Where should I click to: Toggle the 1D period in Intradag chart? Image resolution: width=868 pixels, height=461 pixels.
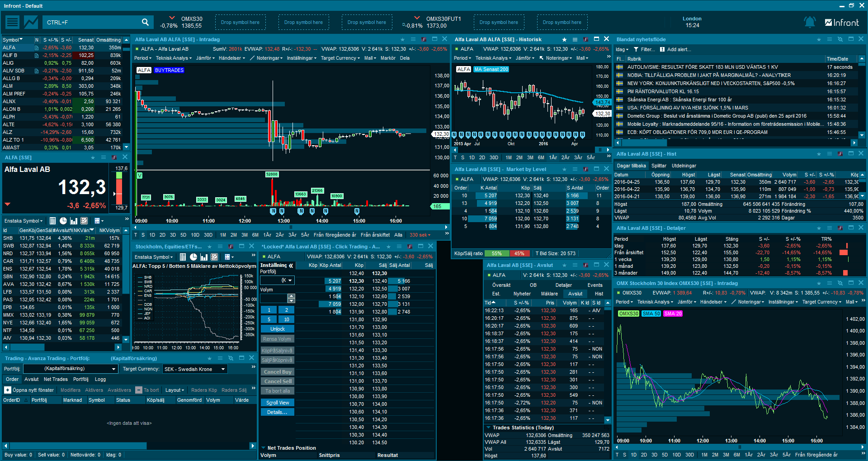[152, 235]
